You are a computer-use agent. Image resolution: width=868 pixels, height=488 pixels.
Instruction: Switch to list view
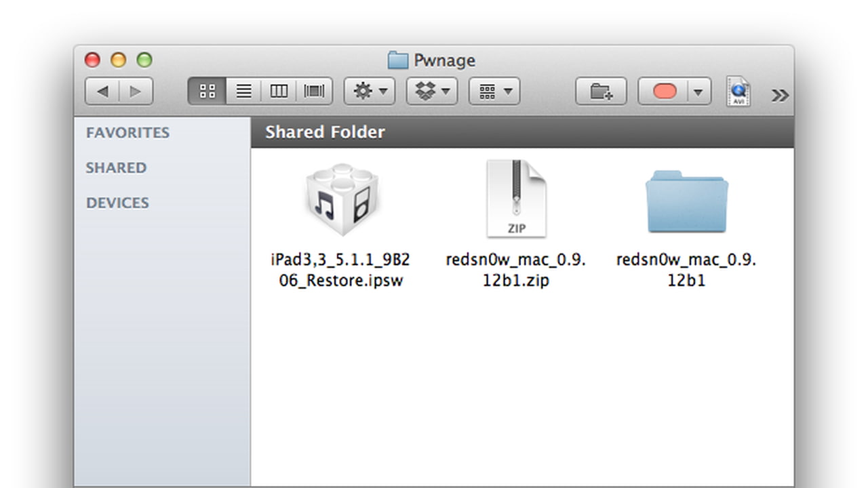pos(243,91)
